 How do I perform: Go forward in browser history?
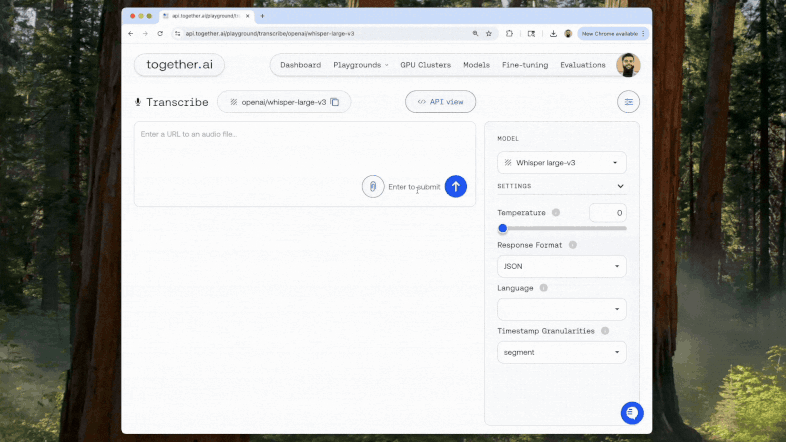pos(145,34)
